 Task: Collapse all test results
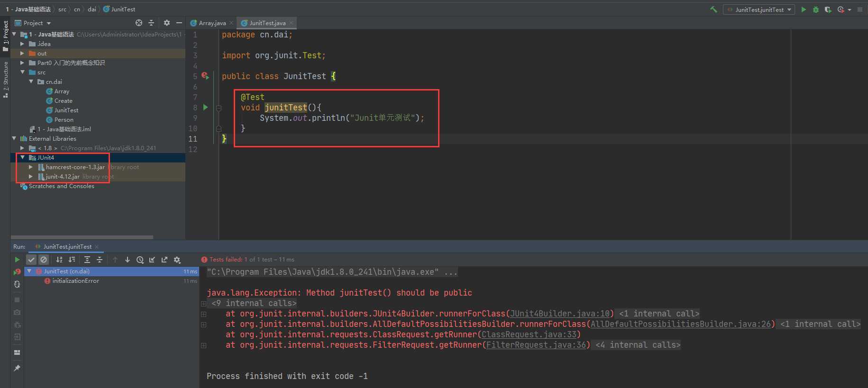pos(100,260)
